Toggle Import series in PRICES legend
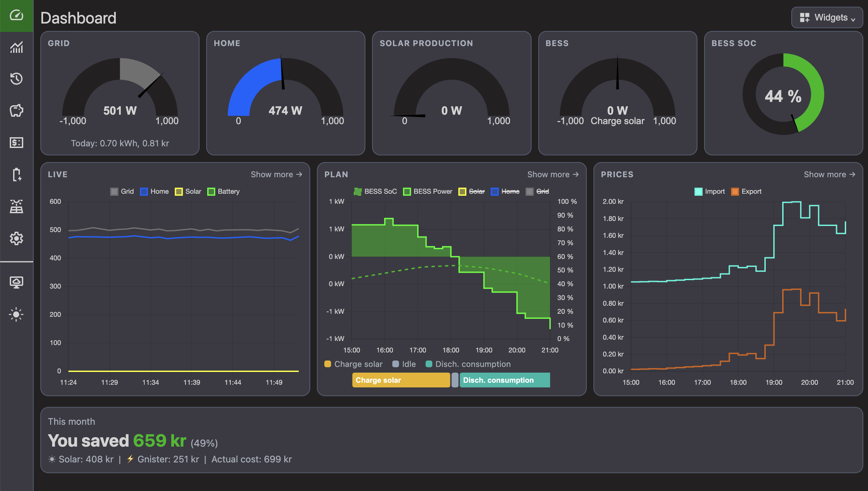 point(710,192)
